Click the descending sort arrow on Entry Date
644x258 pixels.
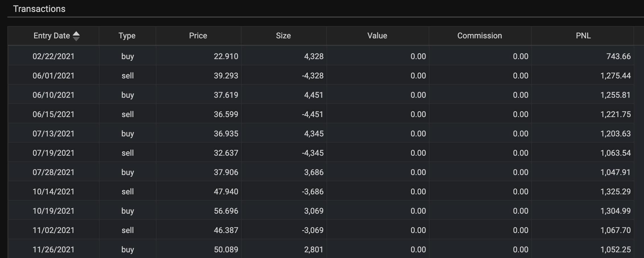76,39
